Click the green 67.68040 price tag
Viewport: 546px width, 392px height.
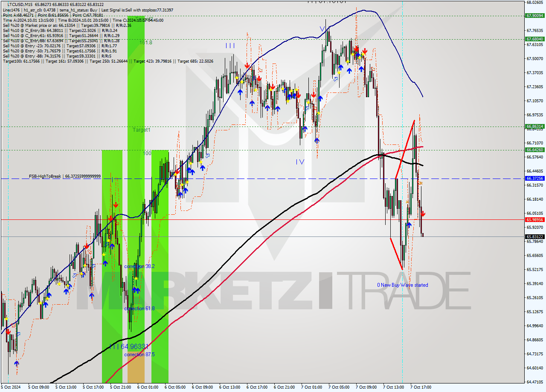[x=535, y=39]
